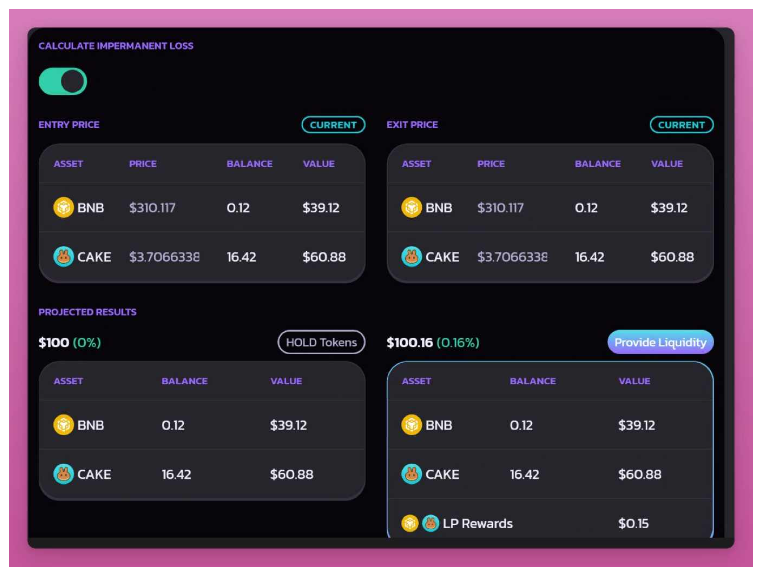Click the CAKE coin icon in Entry Price table
This screenshot has height=572, width=758.
coord(63,257)
